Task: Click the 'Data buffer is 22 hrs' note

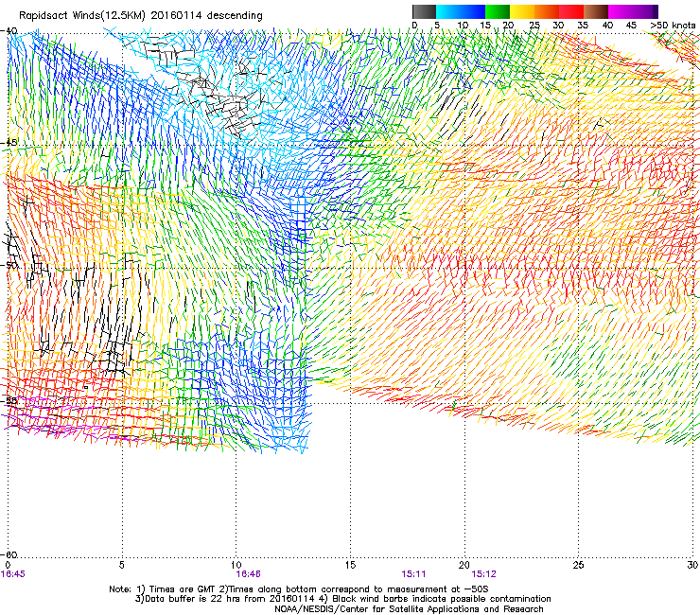Action: tap(225, 599)
